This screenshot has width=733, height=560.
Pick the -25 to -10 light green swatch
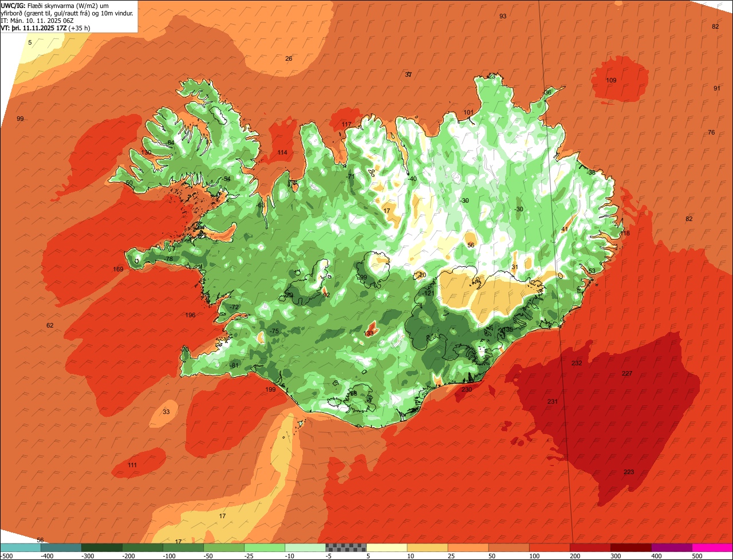pos(265,547)
